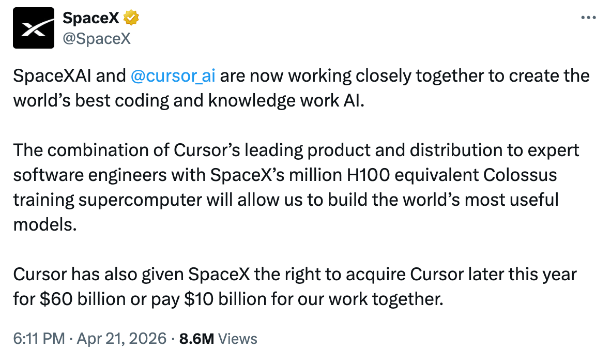Image resolution: width=611 pixels, height=364 pixels.
Task: Click the 8.6M view count number
Action: tap(196, 339)
